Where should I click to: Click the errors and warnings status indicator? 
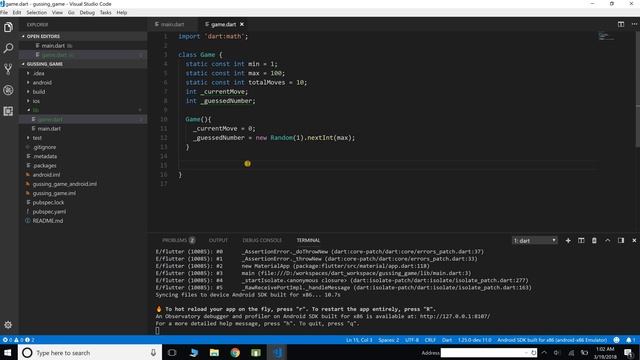pos(18,340)
